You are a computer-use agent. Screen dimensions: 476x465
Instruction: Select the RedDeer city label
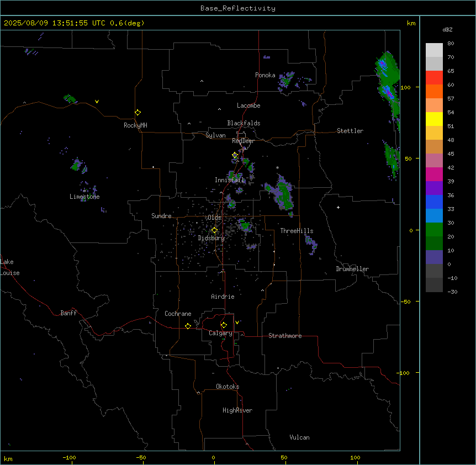243,141
